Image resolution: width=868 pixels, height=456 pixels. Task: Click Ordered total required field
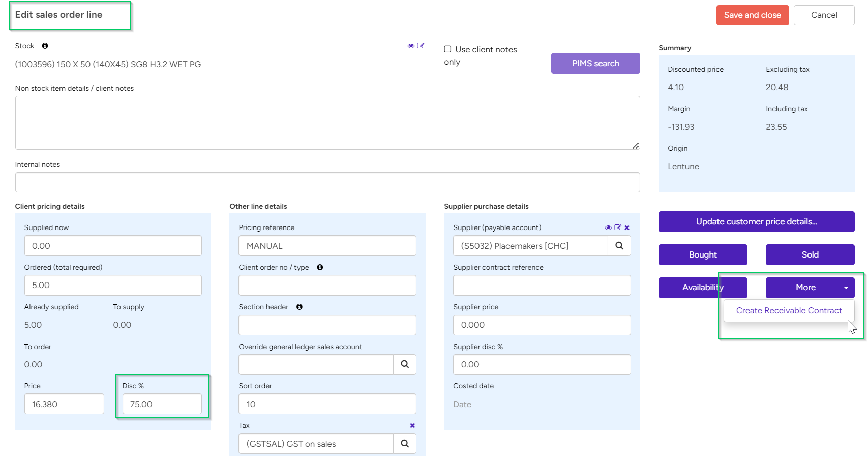click(113, 286)
